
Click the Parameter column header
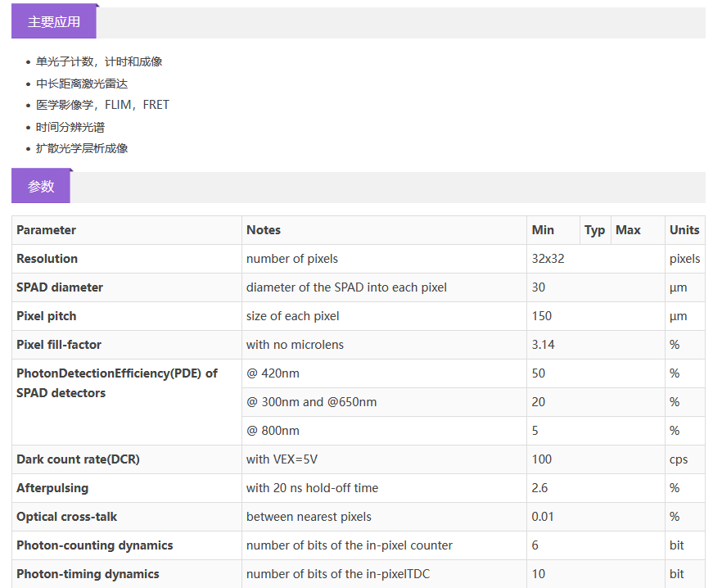[47, 230]
